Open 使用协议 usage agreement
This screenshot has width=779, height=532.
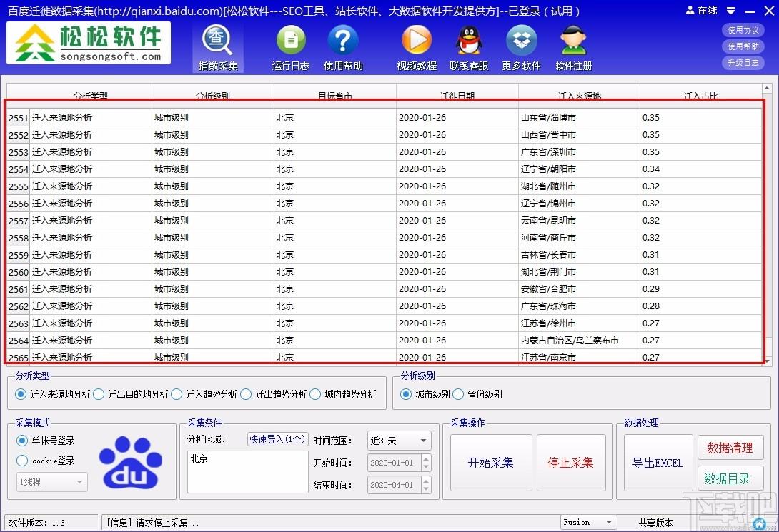tap(743, 30)
